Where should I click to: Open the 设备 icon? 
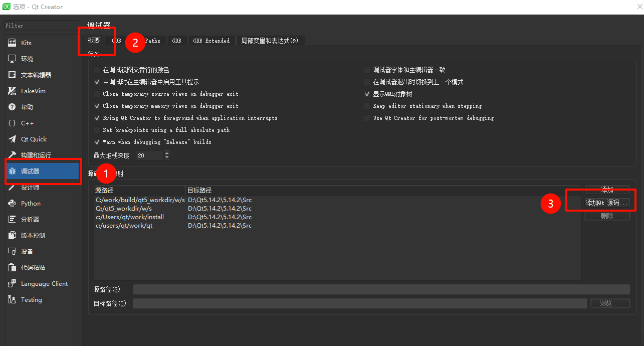pos(12,252)
